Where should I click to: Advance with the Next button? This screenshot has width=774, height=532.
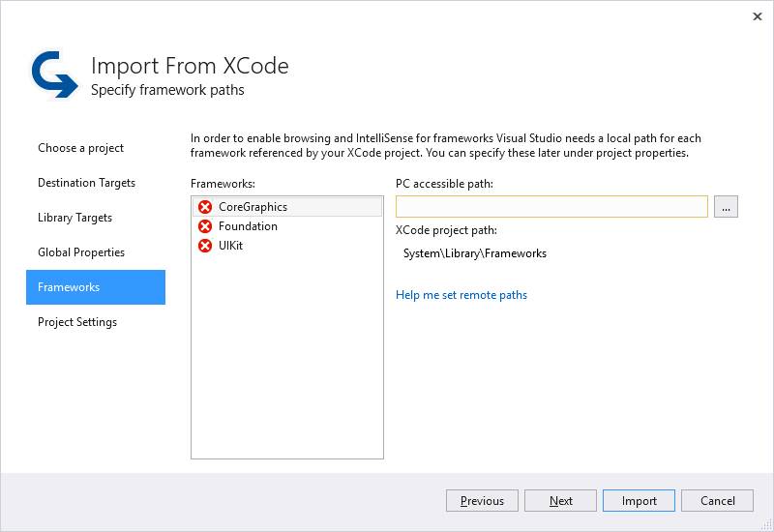coord(561,501)
